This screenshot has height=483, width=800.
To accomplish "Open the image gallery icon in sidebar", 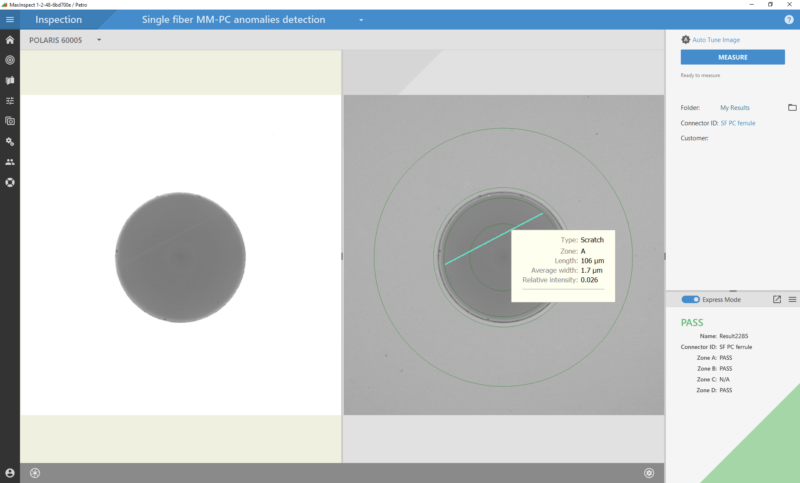I will pyautogui.click(x=10, y=121).
